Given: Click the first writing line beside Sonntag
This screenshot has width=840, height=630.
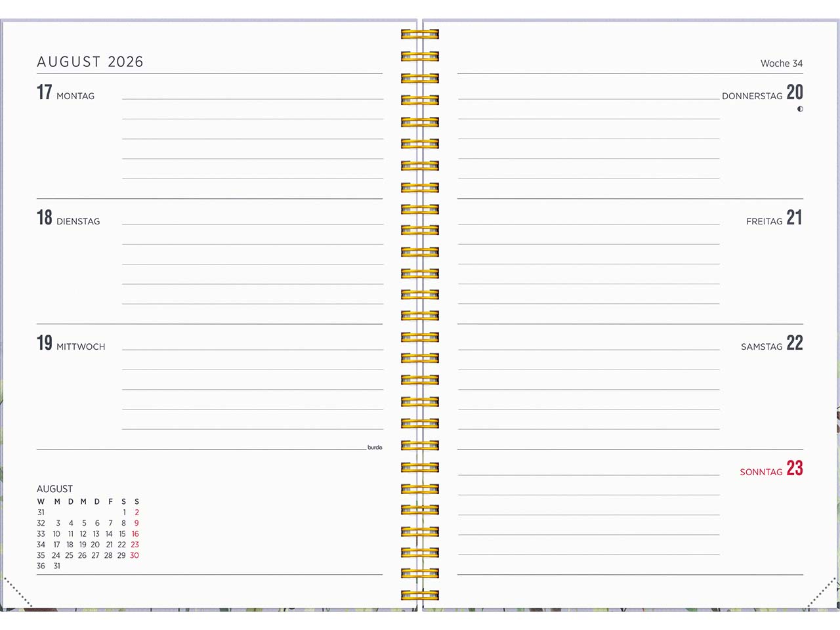Looking at the screenshot, I should [589, 474].
